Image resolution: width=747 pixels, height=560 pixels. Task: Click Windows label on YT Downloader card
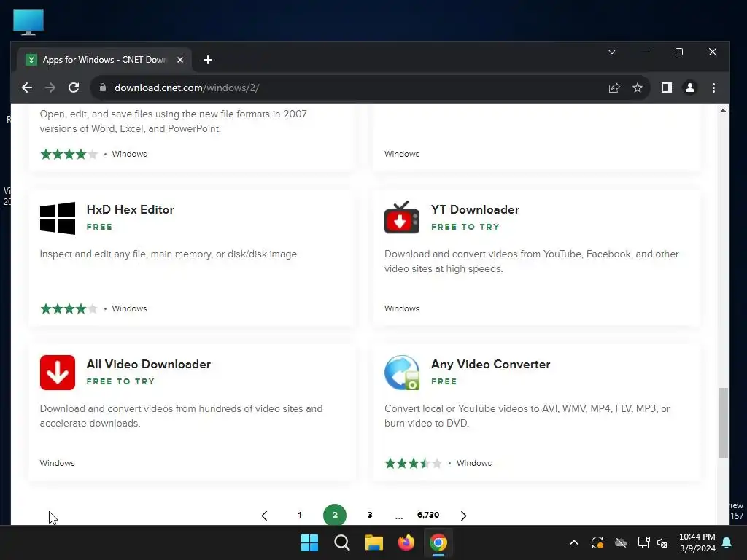[402, 308]
